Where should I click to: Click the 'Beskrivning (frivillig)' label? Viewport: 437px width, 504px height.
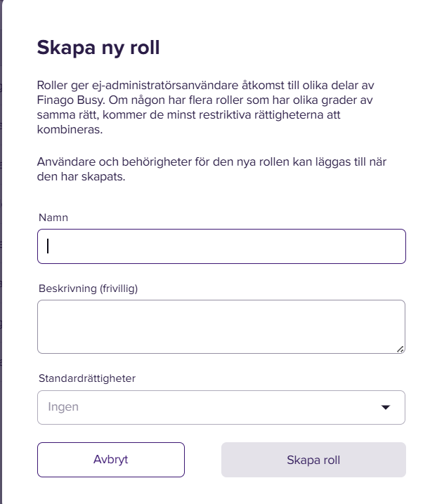(x=88, y=289)
